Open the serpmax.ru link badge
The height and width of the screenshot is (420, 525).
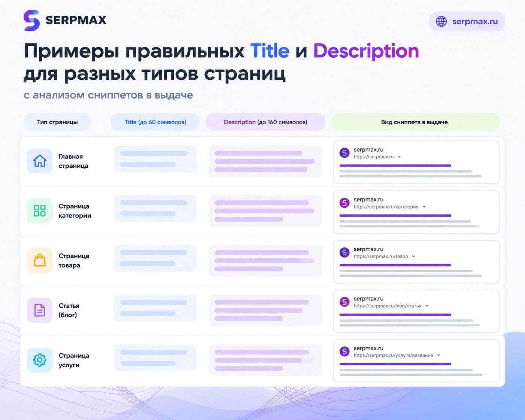click(x=467, y=21)
